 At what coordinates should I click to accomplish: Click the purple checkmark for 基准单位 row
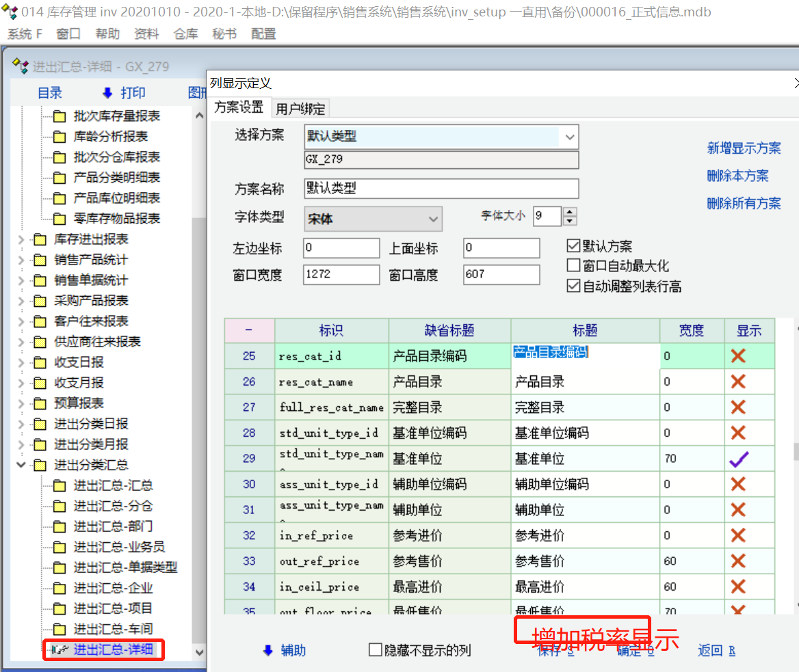[x=738, y=459]
